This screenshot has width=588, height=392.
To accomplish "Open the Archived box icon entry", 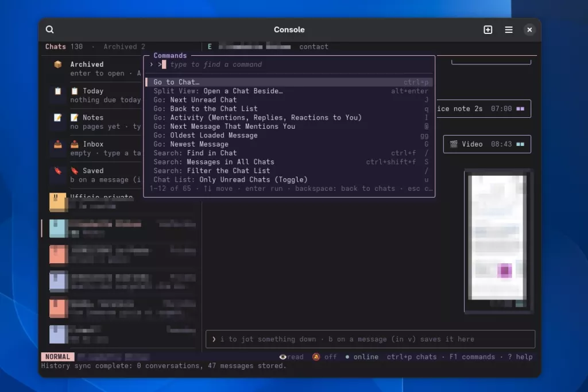I will 58,64.
